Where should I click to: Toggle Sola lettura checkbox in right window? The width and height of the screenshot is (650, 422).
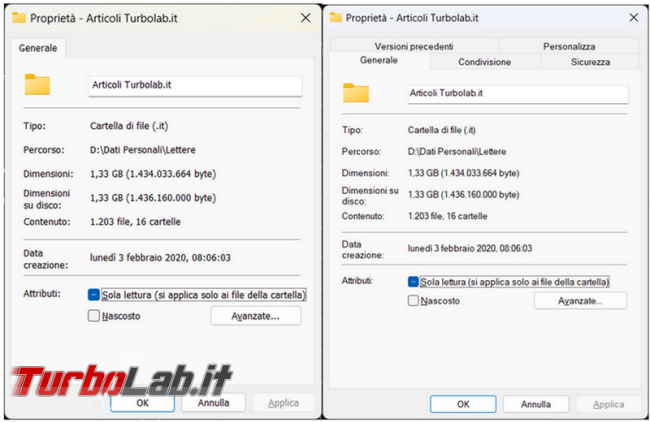point(413,282)
